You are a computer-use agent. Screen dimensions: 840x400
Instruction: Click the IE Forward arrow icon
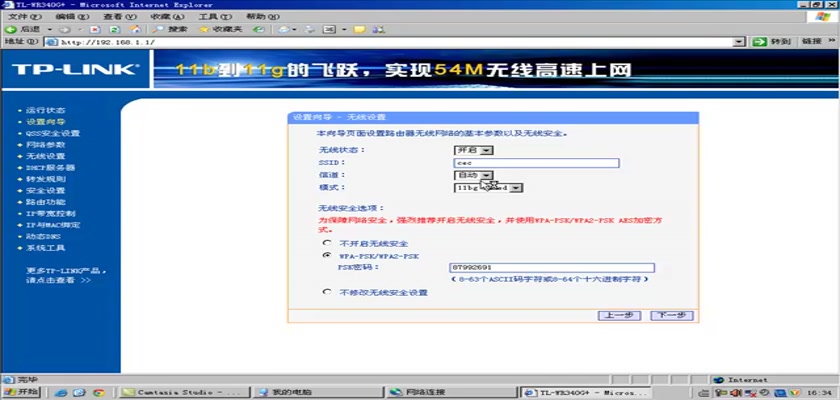tap(66, 29)
